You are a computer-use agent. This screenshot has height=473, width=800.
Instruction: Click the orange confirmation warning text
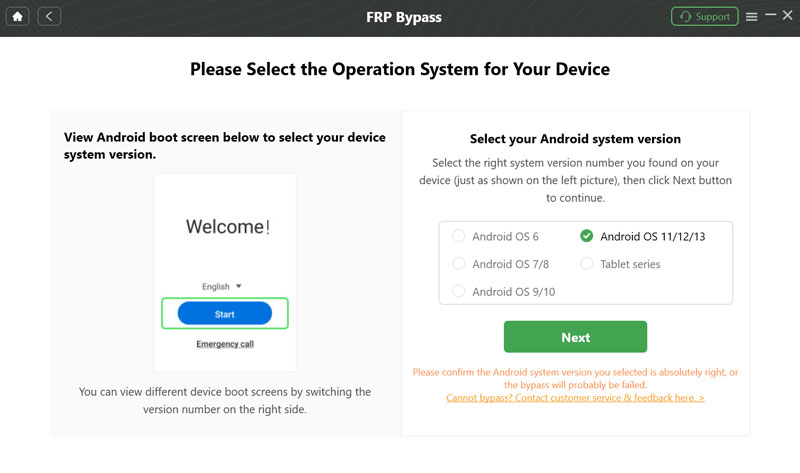575,378
